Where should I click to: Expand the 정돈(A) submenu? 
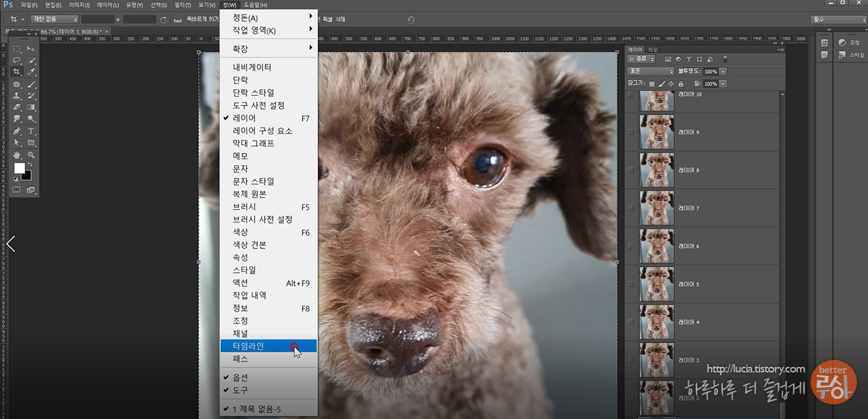(269, 17)
